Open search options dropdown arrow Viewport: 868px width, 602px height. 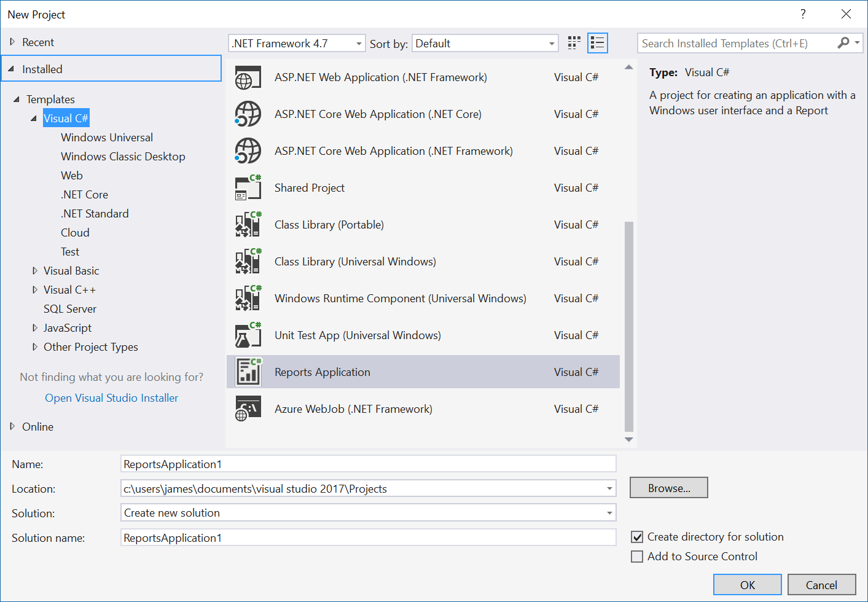click(858, 43)
